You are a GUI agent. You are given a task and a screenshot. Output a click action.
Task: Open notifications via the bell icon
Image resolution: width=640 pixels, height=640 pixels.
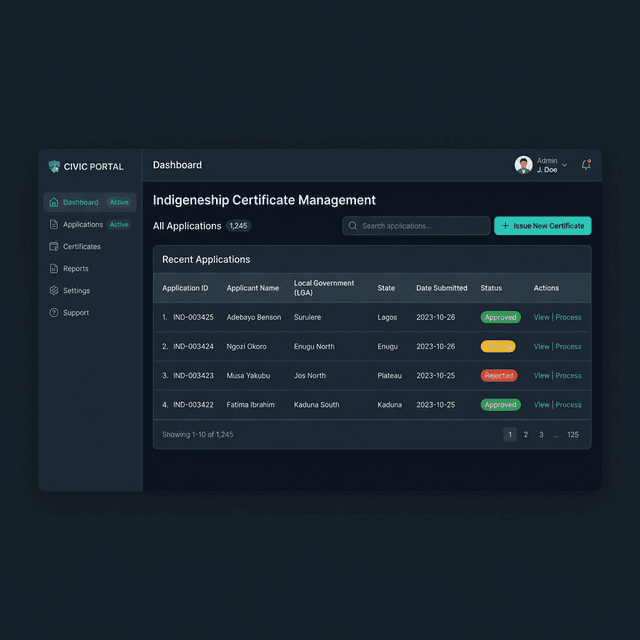pyautogui.click(x=586, y=165)
